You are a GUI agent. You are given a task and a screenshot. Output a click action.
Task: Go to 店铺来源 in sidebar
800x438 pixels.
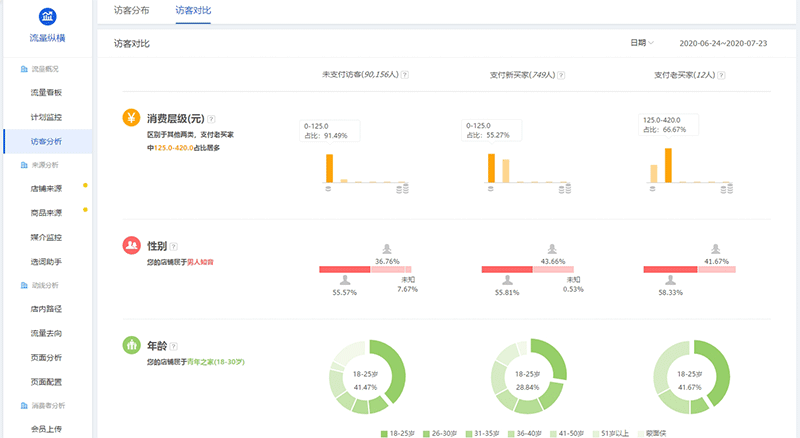click(46, 188)
